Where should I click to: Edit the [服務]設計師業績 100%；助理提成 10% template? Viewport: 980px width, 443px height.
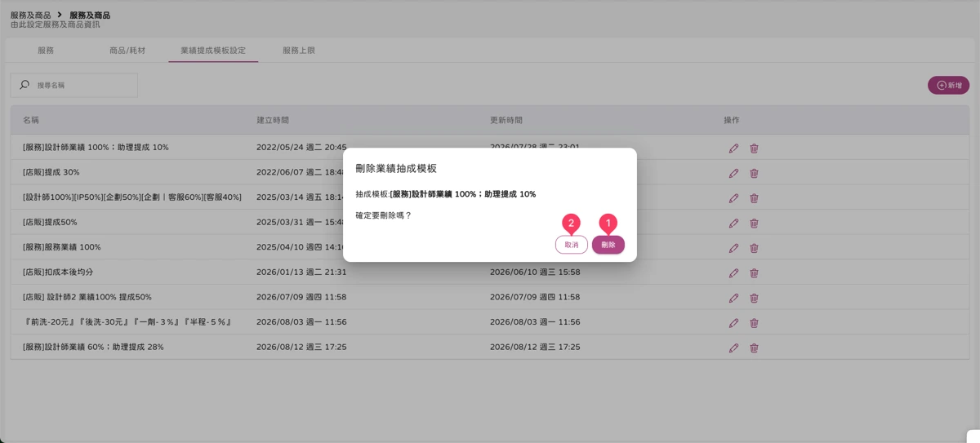pos(733,148)
